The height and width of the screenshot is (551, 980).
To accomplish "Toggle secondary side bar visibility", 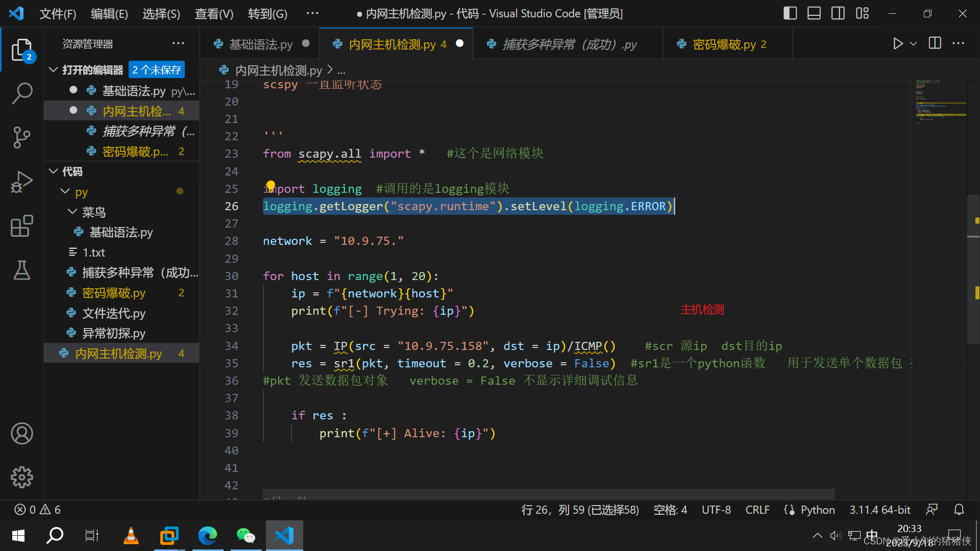I will pos(838,13).
